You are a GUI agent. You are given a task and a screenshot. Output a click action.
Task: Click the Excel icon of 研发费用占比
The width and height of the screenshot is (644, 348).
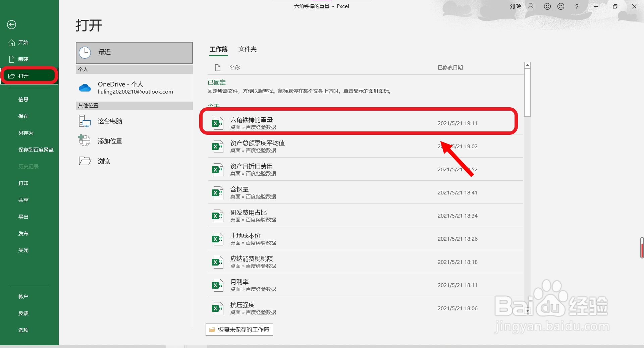(x=217, y=216)
